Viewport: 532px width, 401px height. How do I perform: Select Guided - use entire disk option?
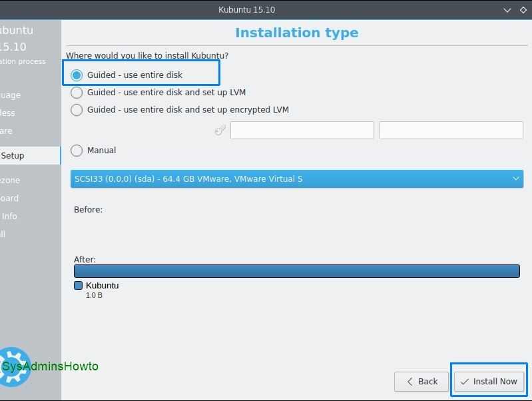click(77, 75)
